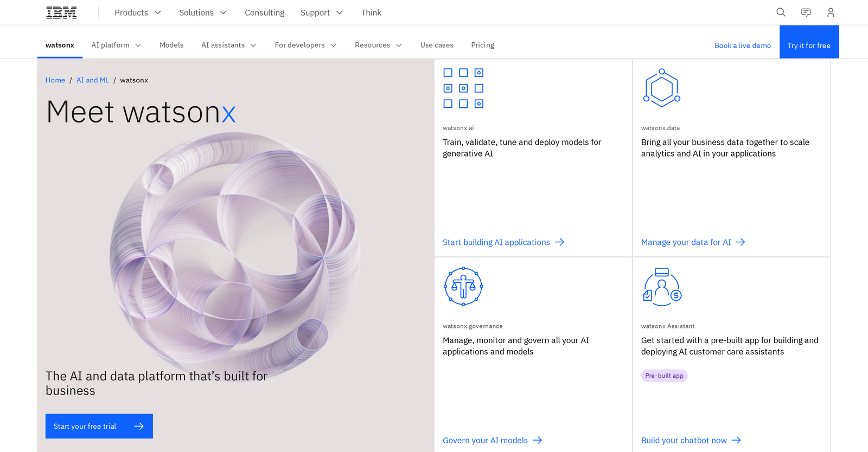Click 'Train, validate, tune and deploy models' text
Screen dimensions: 868x452
pyautogui.click(x=522, y=147)
